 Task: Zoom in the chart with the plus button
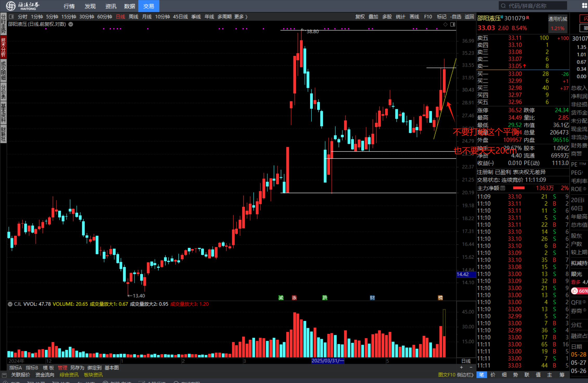[461, 367]
